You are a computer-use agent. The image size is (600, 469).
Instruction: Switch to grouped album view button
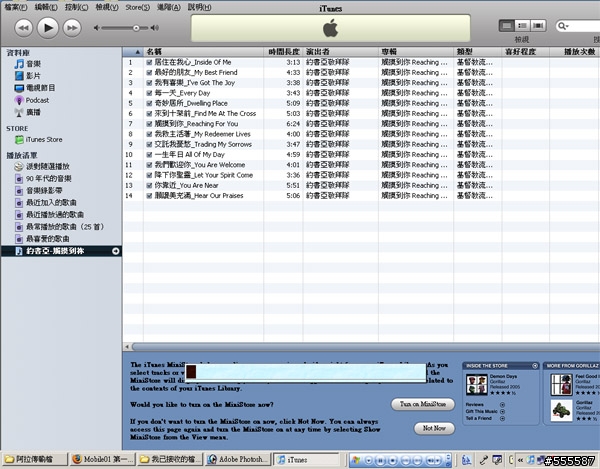522,26
